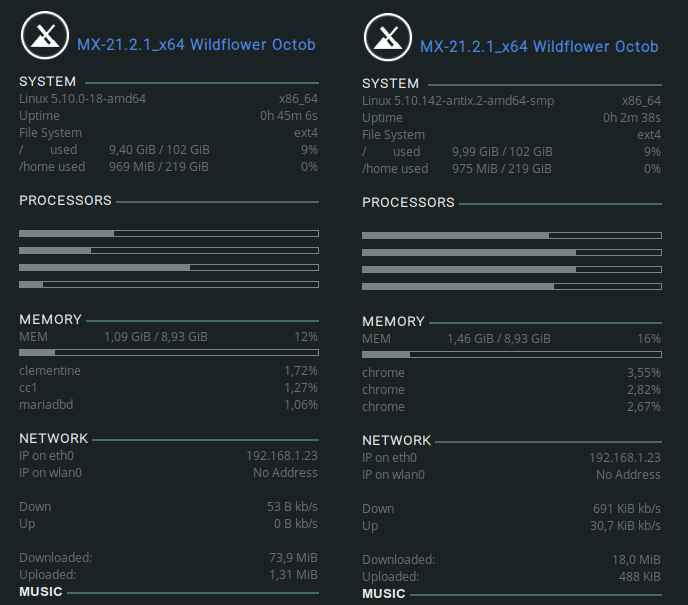Click right panel wlan0 No Address

point(628,475)
